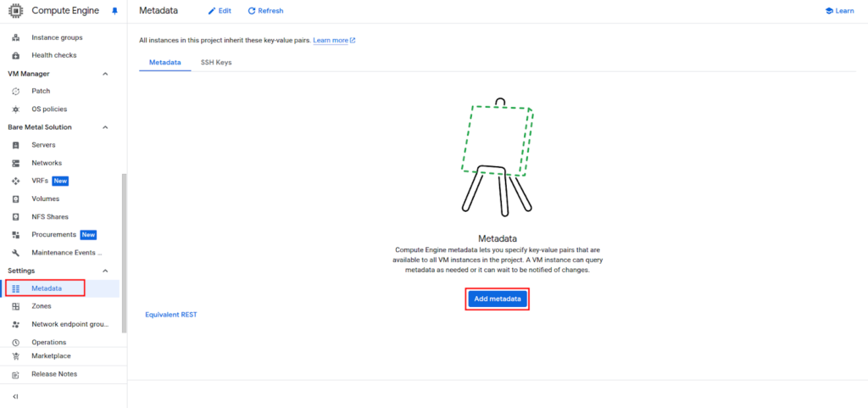The height and width of the screenshot is (408, 868).
Task: Select NFS Shares in the sidebar
Action: (50, 217)
